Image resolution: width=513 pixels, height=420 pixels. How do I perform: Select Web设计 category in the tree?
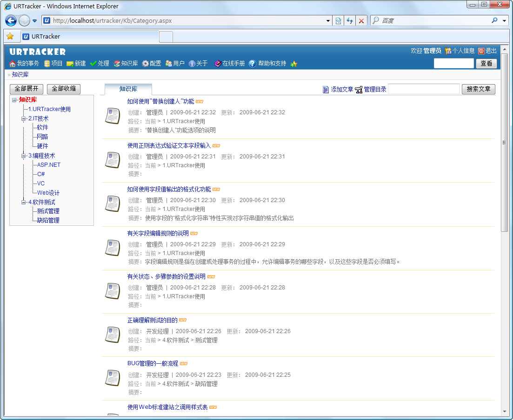48,193
